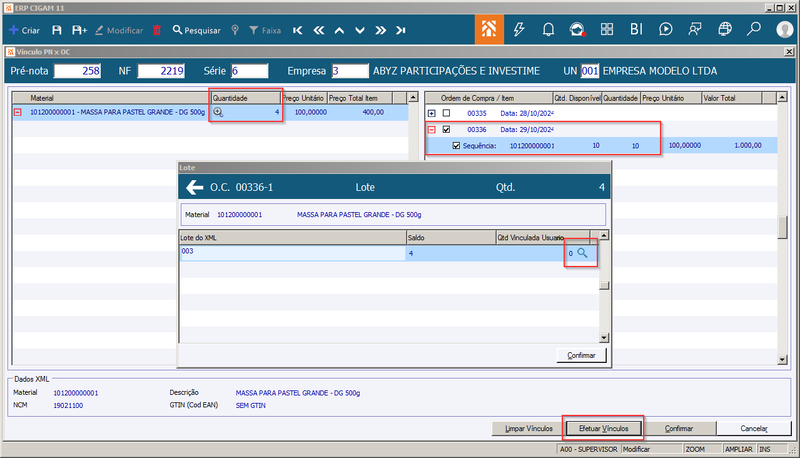Image resolution: width=800 pixels, height=458 pixels.
Task: Click the back arrow in Lote dialog
Action: pos(194,188)
